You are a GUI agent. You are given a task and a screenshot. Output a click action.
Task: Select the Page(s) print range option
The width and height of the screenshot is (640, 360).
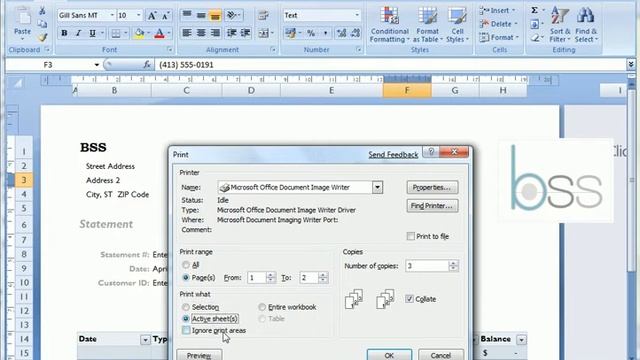(x=186, y=278)
